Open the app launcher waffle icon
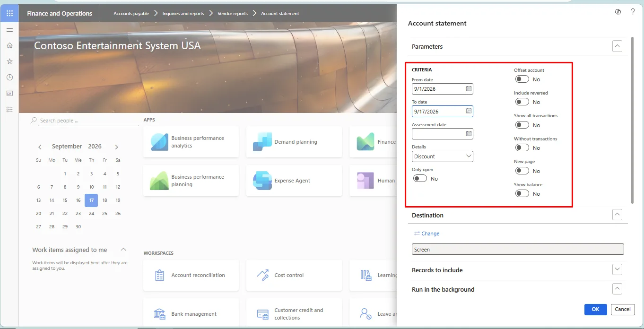644x329 pixels. [x=9, y=13]
